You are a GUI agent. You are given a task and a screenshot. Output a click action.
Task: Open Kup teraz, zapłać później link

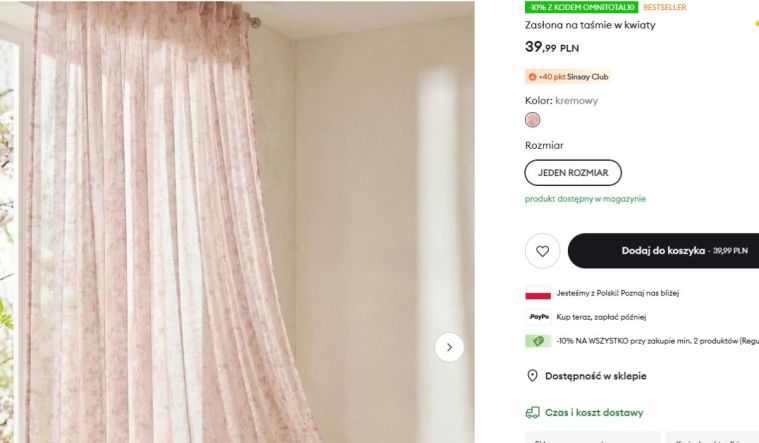(x=601, y=317)
